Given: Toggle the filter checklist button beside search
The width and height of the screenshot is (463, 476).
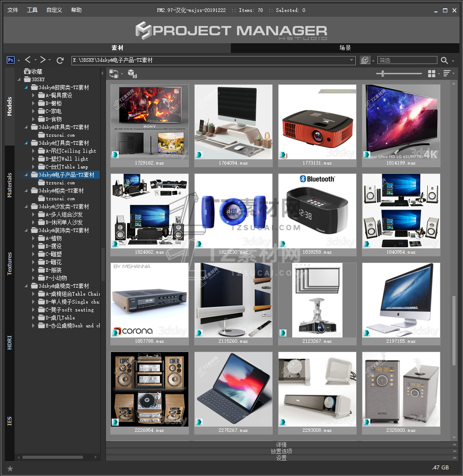Looking at the screenshot, I should [x=365, y=60].
